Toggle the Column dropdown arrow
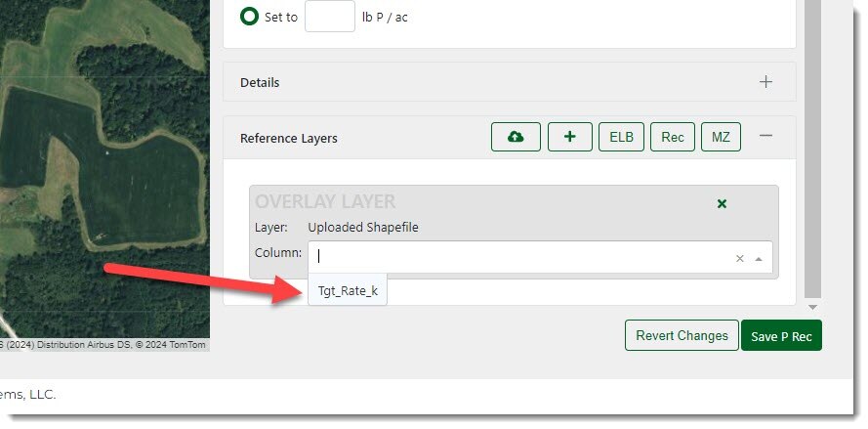 click(x=759, y=259)
